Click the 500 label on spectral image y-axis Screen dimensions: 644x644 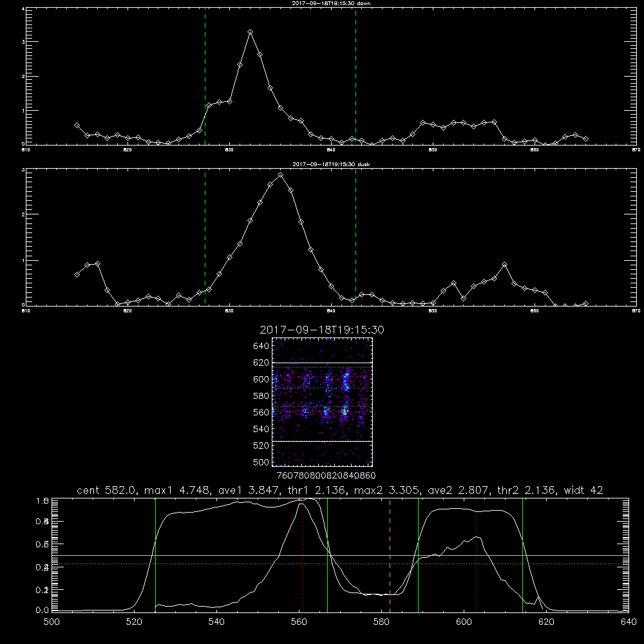pos(261,462)
